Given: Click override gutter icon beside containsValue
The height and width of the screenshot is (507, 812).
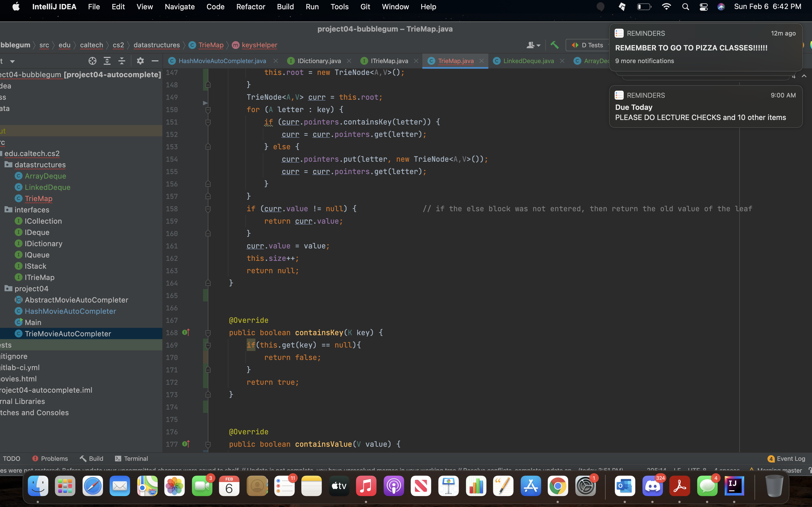Looking at the screenshot, I should tap(186, 444).
